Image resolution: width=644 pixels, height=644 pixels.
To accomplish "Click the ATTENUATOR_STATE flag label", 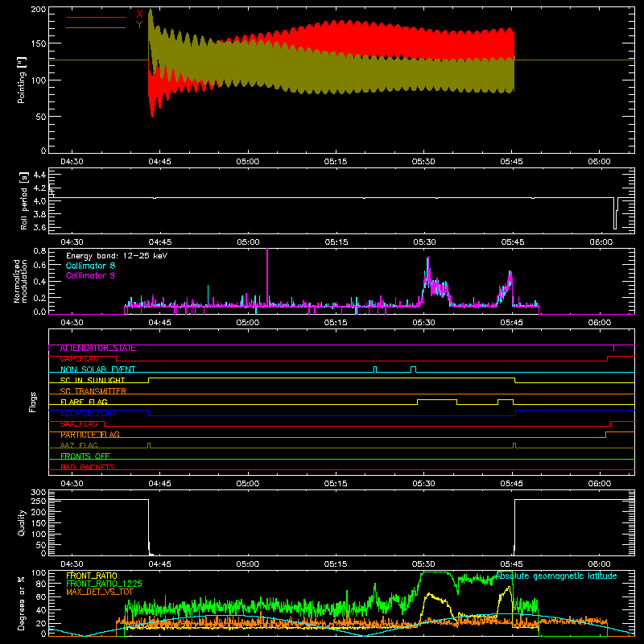I will 97,349.
